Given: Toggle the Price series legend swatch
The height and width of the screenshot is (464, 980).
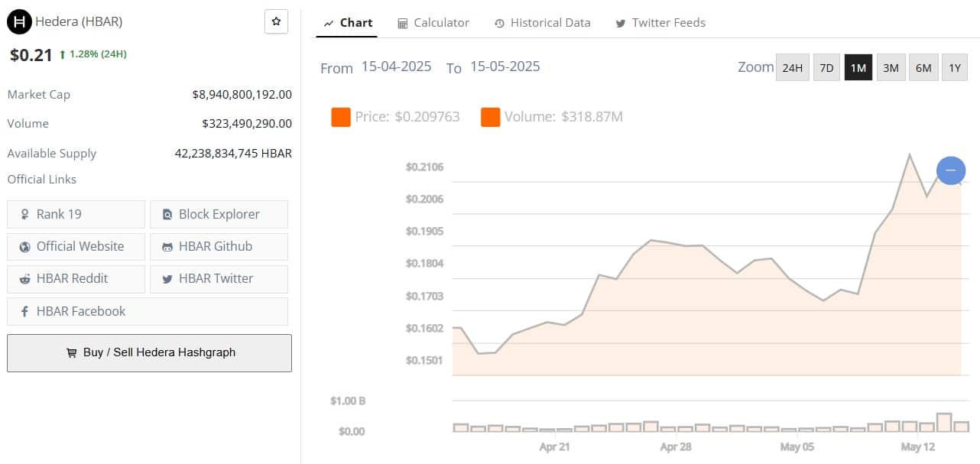Looking at the screenshot, I should (340, 117).
